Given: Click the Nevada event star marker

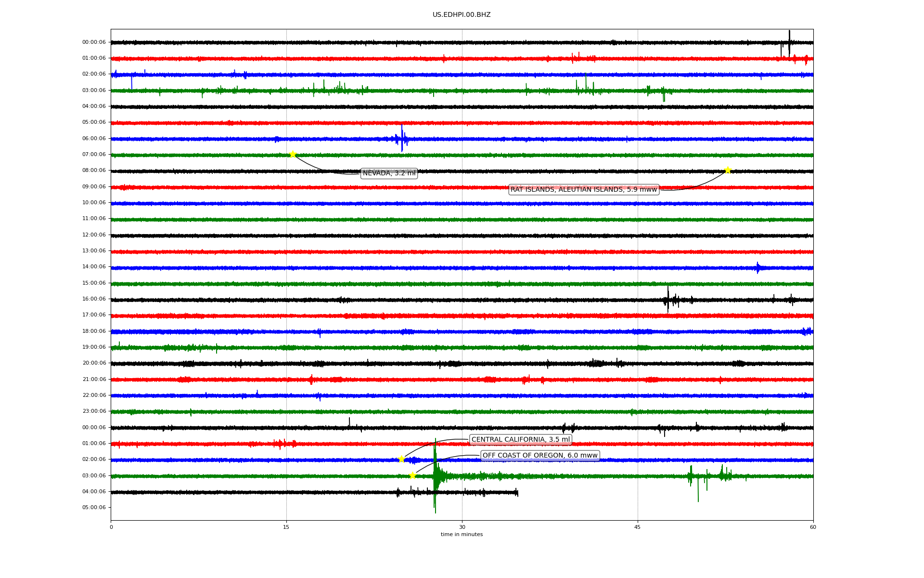Looking at the screenshot, I should (292, 154).
